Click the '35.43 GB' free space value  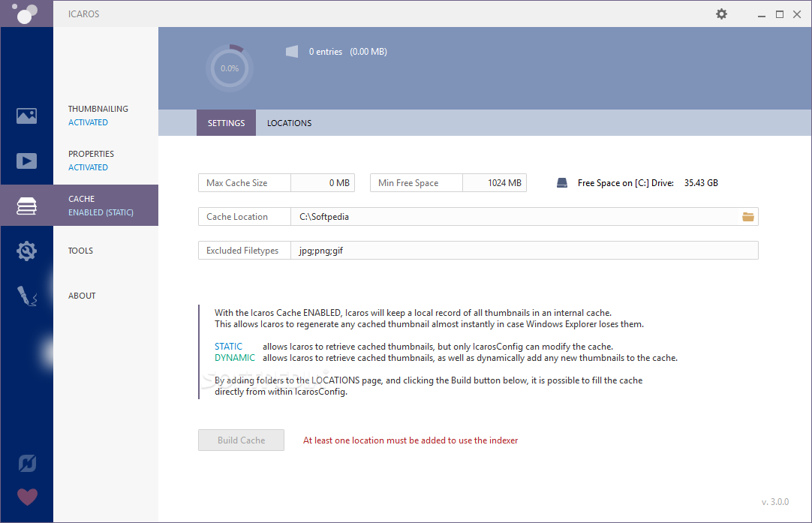tap(701, 183)
